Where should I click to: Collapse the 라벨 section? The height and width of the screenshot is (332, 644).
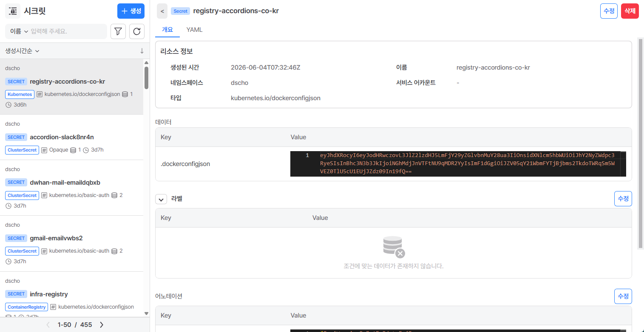[161, 199]
